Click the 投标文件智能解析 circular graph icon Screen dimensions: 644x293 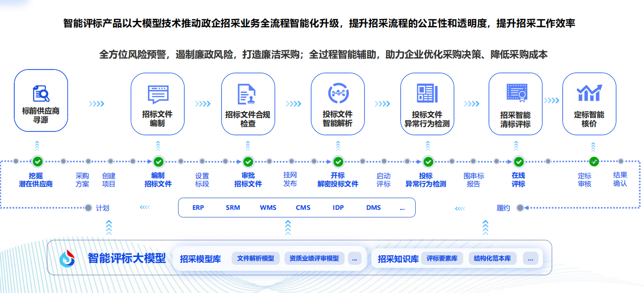tap(338, 93)
